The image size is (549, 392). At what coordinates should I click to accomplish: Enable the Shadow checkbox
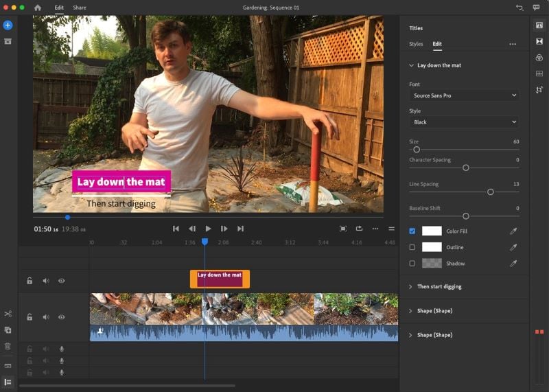[x=412, y=264]
